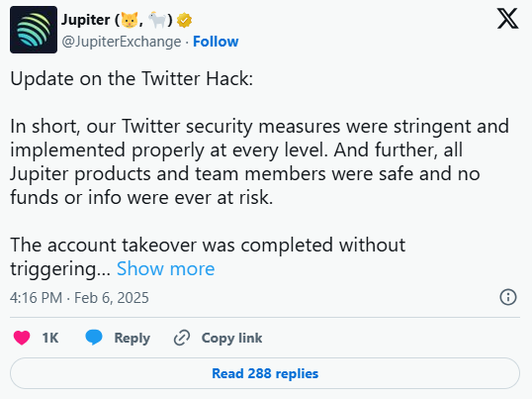Click the 1K likes count

point(50,338)
